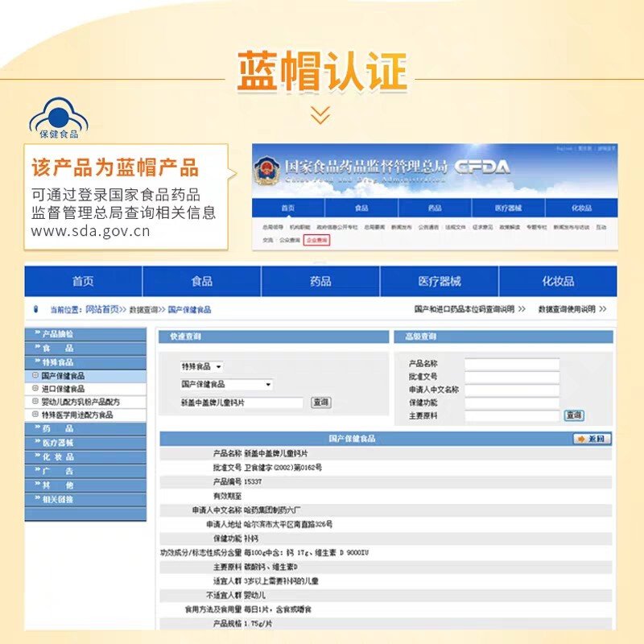
Task: Select 特殊医学用途配方食品 in the sidebar tree
Action: click(x=77, y=415)
